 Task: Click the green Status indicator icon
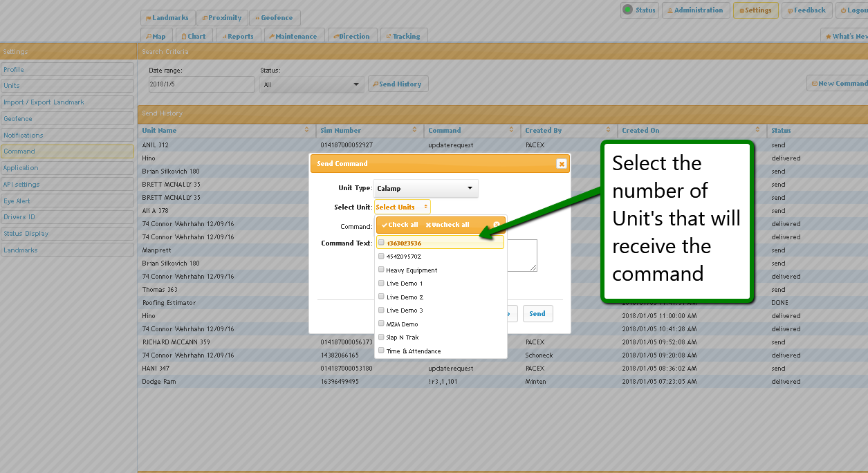(x=627, y=10)
